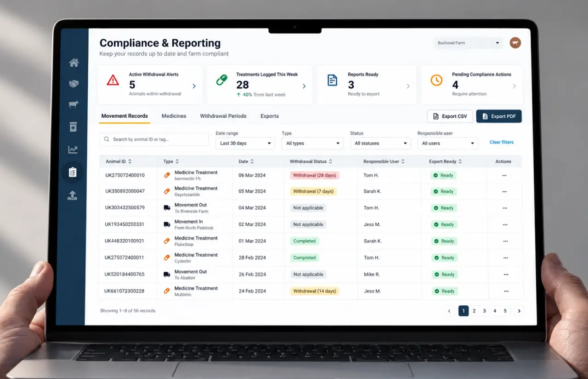The height and width of the screenshot is (379, 588).
Task: Open the analytics chart sidebar icon
Action: [x=73, y=149]
